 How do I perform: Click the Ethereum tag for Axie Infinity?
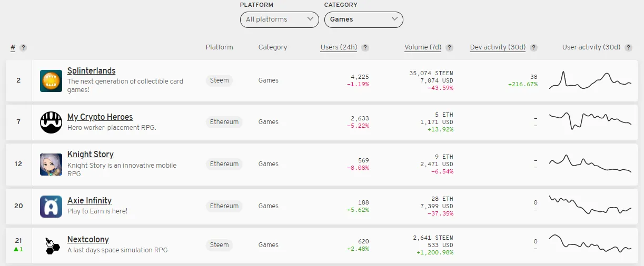click(x=224, y=206)
